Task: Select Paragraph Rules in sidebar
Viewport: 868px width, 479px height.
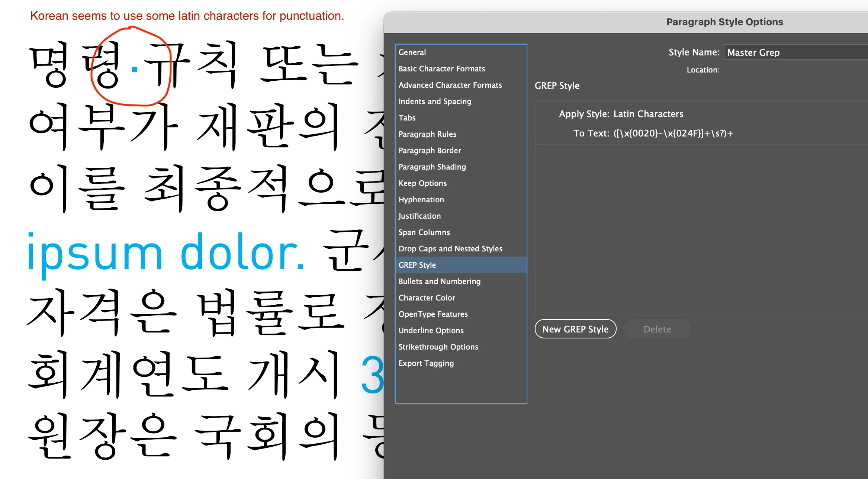Action: point(427,134)
